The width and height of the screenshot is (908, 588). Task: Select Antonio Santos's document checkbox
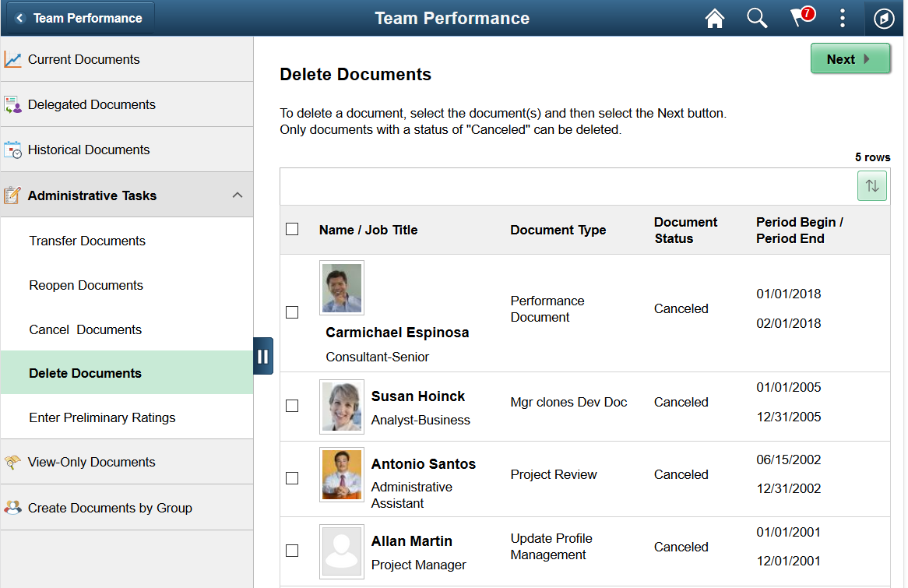pos(293,478)
